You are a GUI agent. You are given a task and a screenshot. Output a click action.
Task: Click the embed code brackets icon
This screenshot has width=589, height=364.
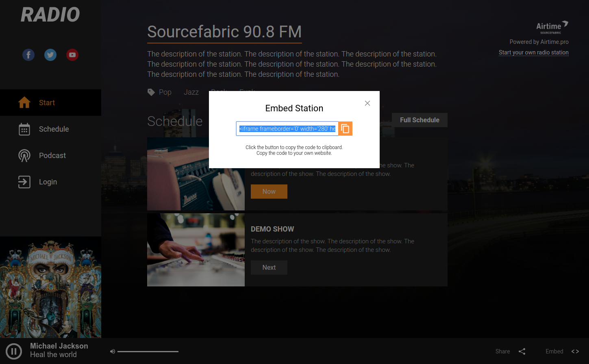point(575,351)
